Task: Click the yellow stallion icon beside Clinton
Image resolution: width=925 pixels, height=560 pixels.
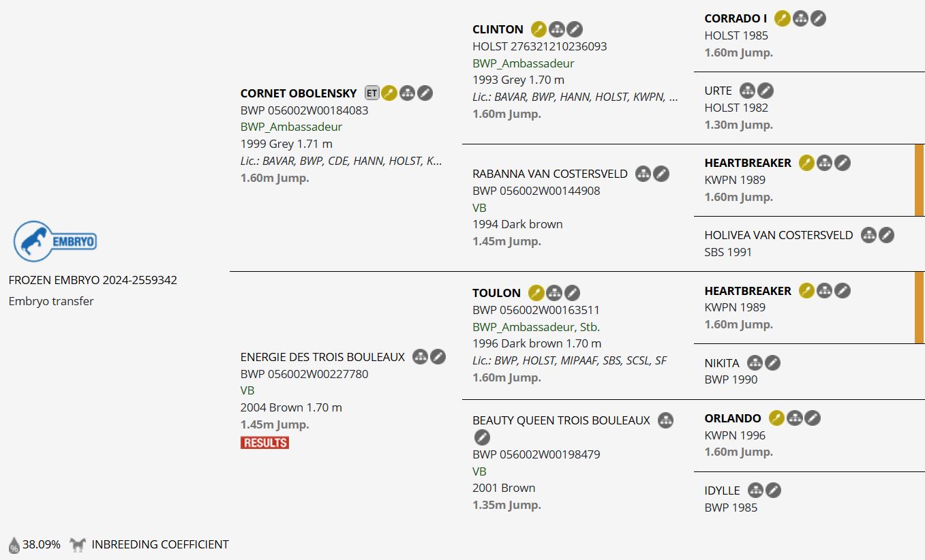Action: click(x=539, y=29)
